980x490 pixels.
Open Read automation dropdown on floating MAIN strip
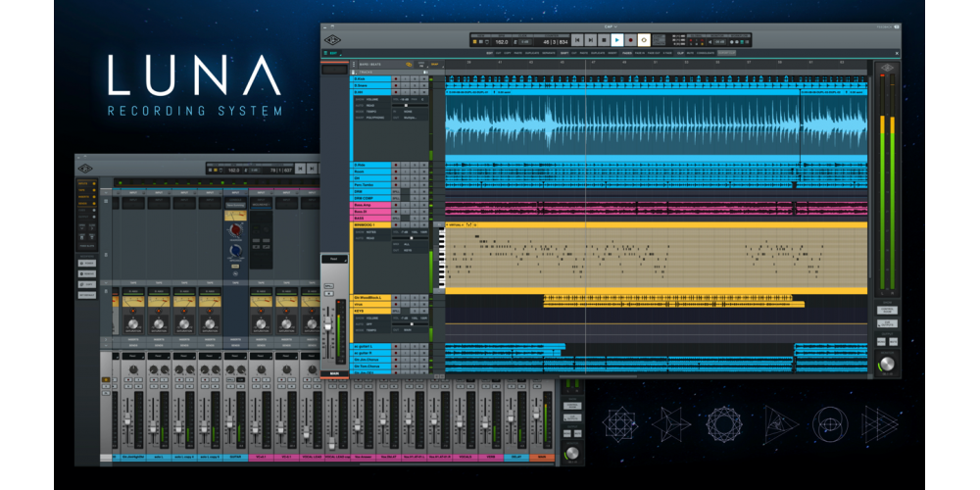pos(334,260)
